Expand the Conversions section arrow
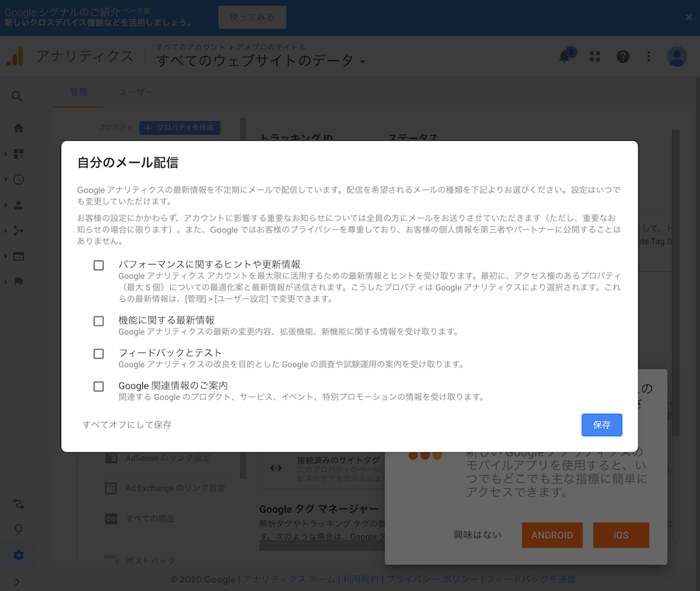 click(x=6, y=282)
